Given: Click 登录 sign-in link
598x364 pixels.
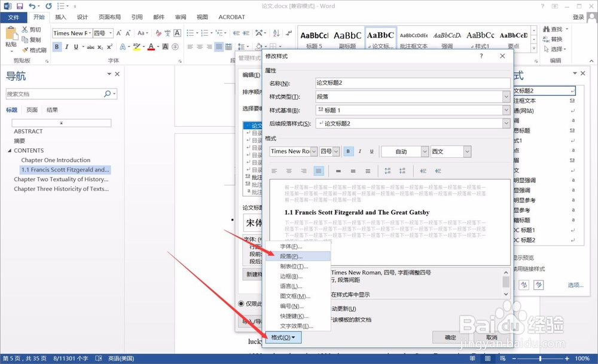Looking at the screenshot, I should (x=578, y=17).
